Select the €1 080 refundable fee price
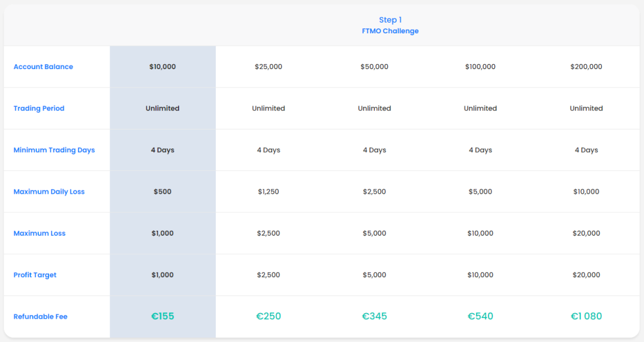Image resolution: width=644 pixels, height=342 pixels. [586, 317]
